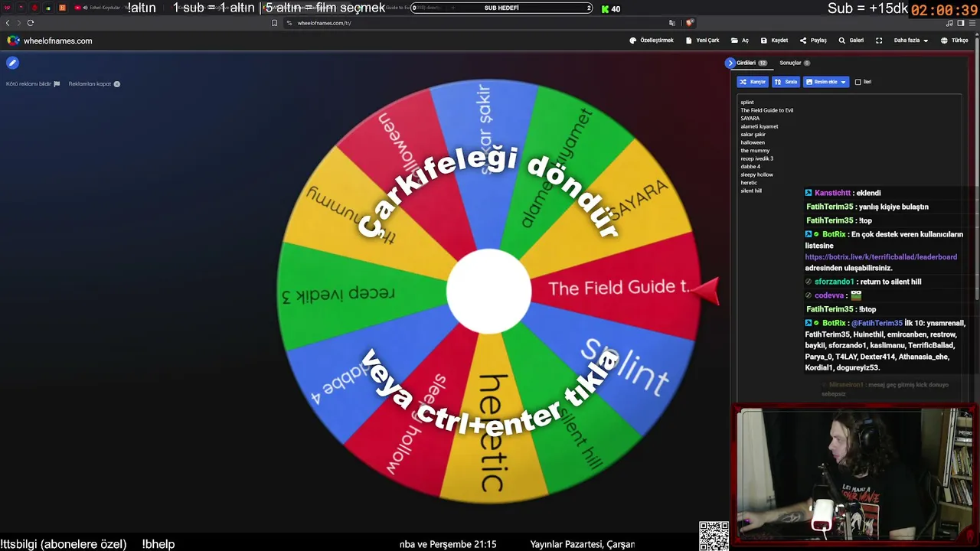The width and height of the screenshot is (980, 551).
Task: Click the blue pencil edit icon
Action: [12, 63]
